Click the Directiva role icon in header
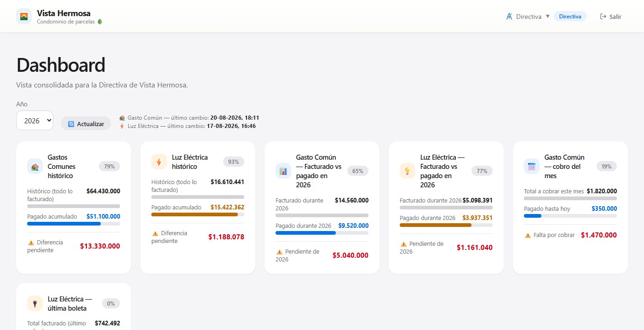Image resolution: width=644 pixels, height=330 pixels. pyautogui.click(x=509, y=17)
